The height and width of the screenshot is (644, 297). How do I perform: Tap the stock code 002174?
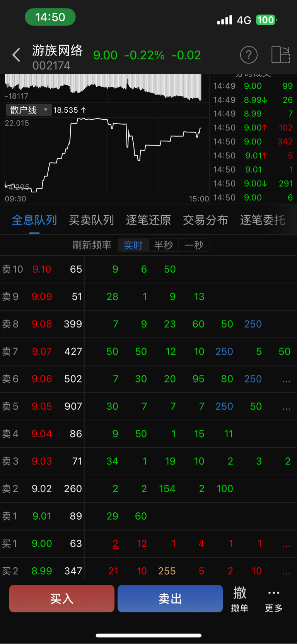[x=51, y=65]
